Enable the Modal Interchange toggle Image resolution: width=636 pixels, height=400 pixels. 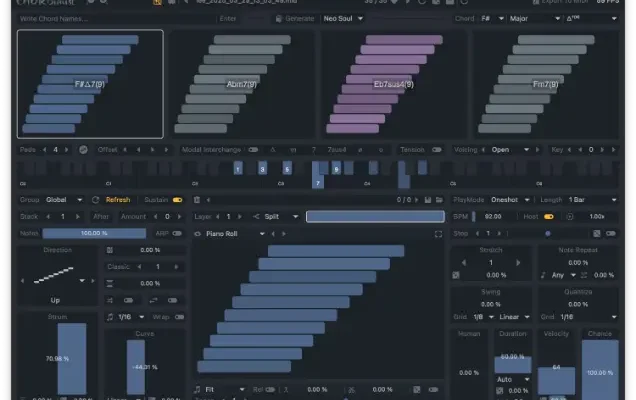coord(253,149)
